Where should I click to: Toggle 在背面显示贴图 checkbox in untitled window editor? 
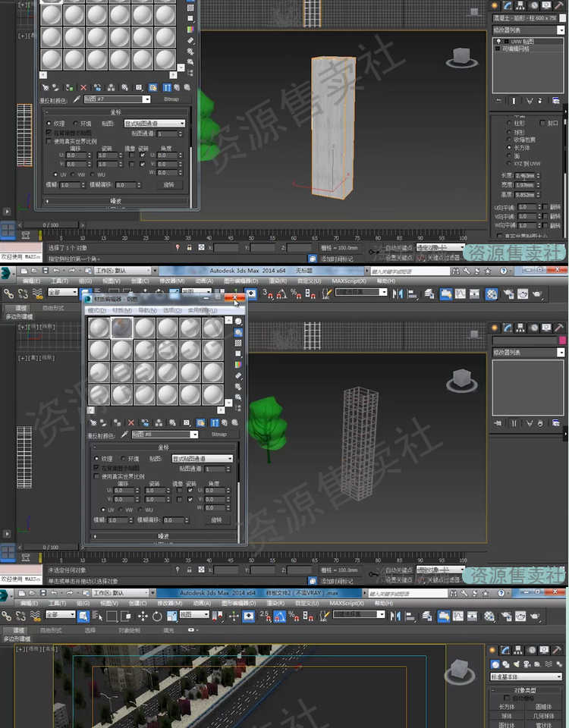pos(96,468)
